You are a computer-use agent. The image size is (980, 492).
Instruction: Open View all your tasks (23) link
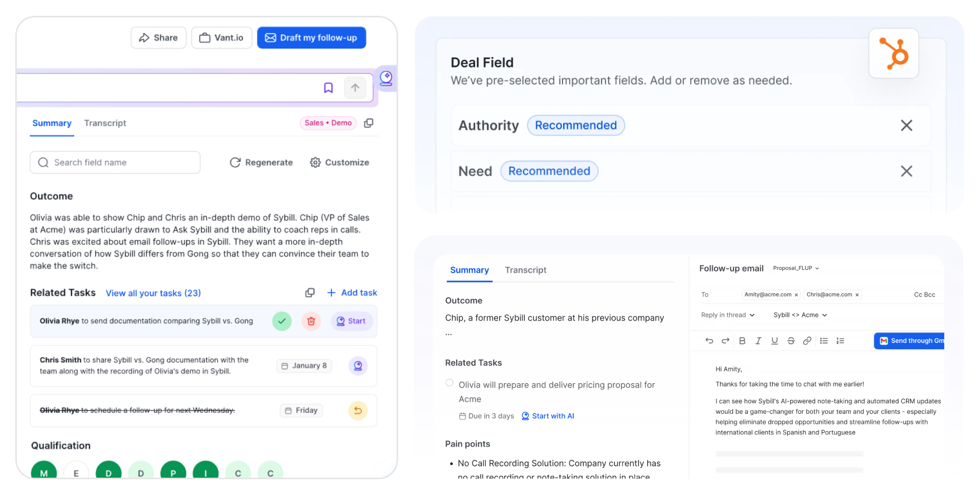(x=153, y=293)
